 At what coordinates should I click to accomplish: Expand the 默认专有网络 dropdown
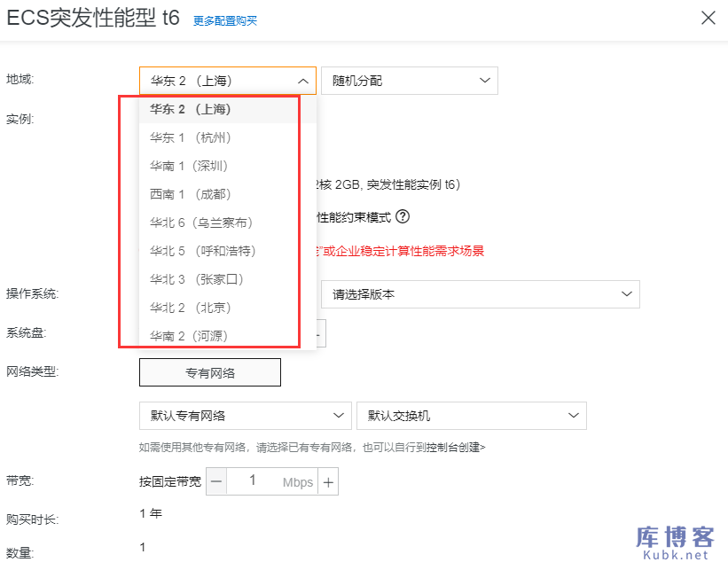(x=245, y=416)
